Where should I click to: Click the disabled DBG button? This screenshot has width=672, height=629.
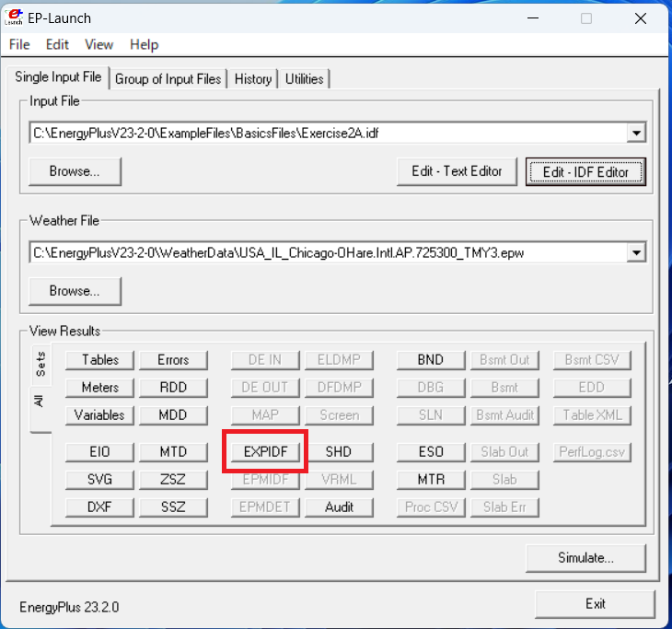431,388
